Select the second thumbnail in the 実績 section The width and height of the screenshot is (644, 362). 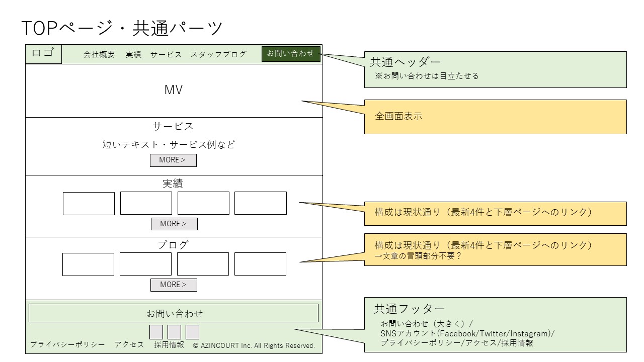pos(146,203)
